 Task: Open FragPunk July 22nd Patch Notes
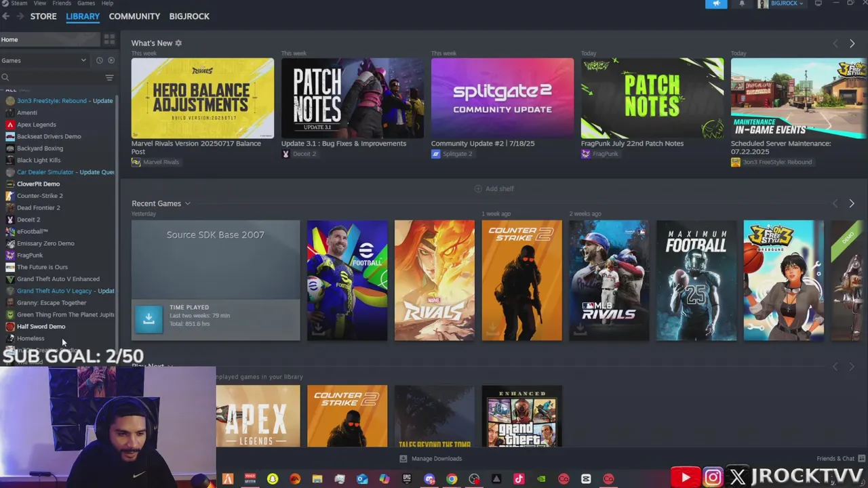pyautogui.click(x=652, y=98)
